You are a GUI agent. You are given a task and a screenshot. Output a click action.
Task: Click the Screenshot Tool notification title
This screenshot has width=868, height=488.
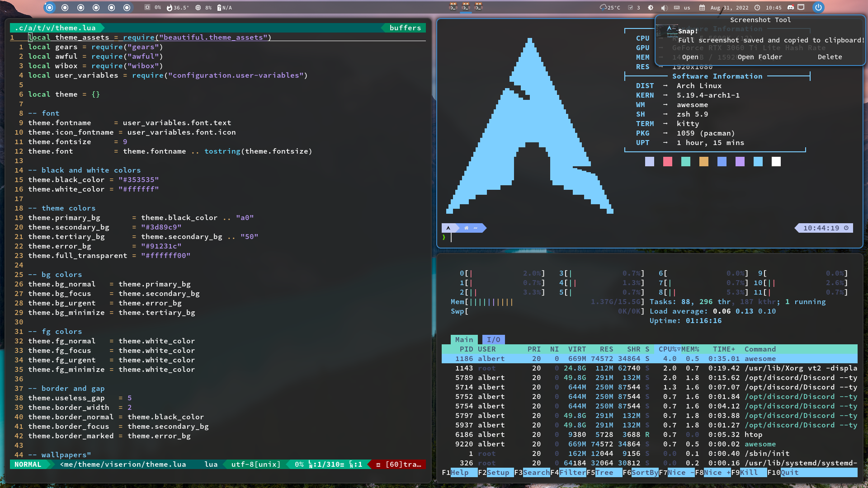point(760,20)
